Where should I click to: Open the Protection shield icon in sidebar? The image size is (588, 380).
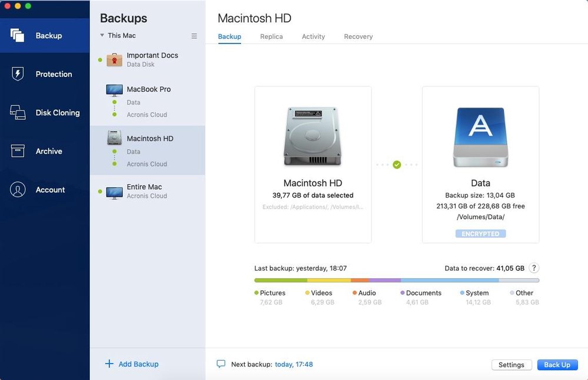(x=18, y=74)
